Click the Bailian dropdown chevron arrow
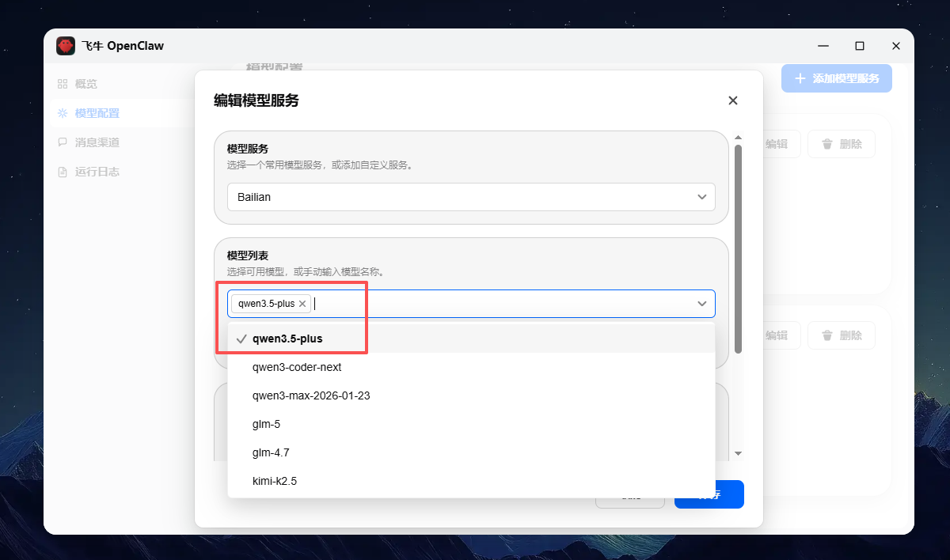950x560 pixels. point(702,197)
